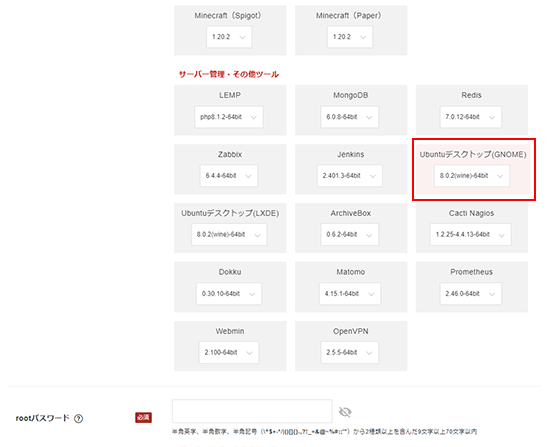Expand OpenVPN 2.5.5-64bit dropdown

tap(350, 352)
